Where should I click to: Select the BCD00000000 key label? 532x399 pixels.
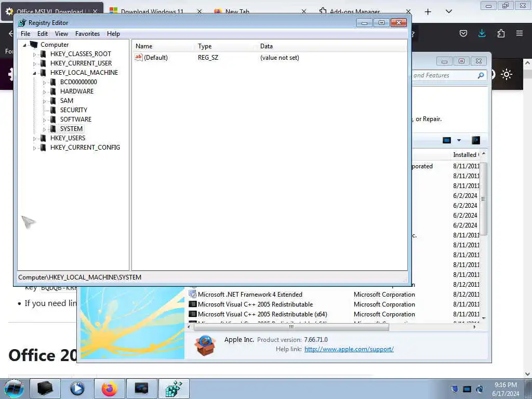[78, 82]
